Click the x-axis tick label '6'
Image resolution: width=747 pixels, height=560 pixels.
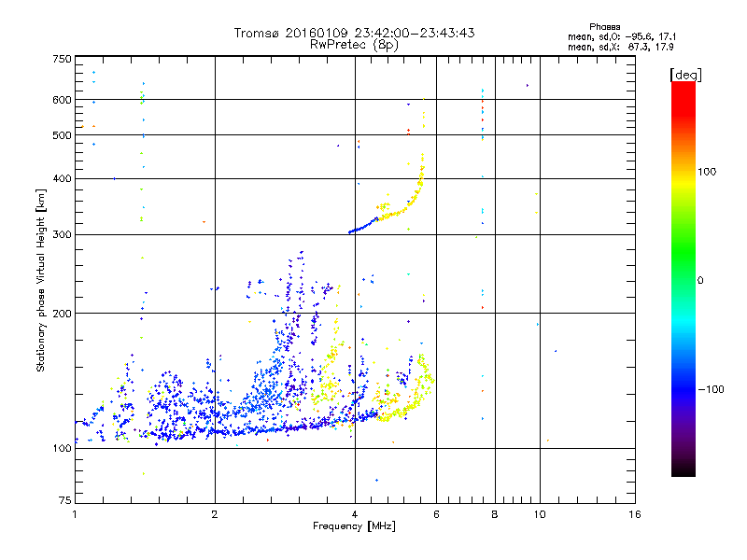click(x=436, y=514)
